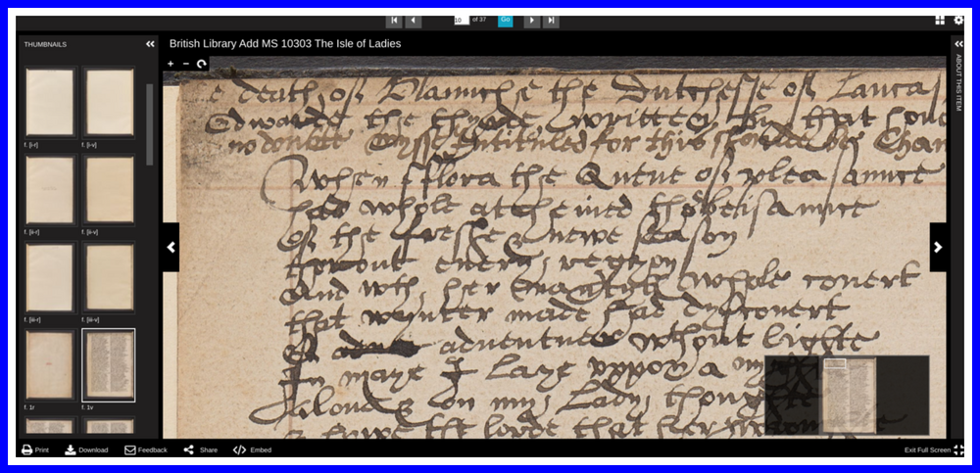Select thumbnail f. 1r
The height and width of the screenshot is (473, 980).
coord(50,365)
